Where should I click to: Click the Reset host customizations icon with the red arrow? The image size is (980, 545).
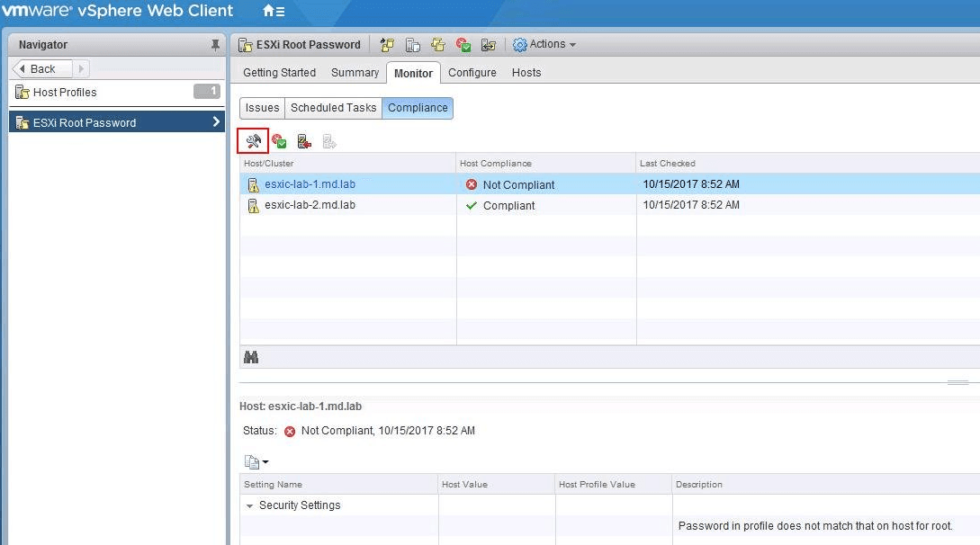point(304,141)
